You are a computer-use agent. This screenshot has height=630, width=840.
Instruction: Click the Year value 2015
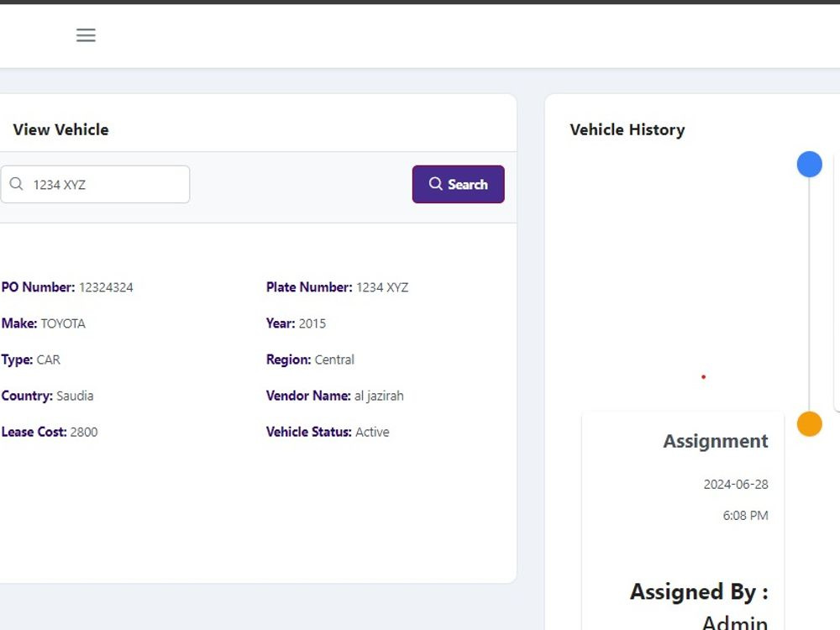click(312, 323)
